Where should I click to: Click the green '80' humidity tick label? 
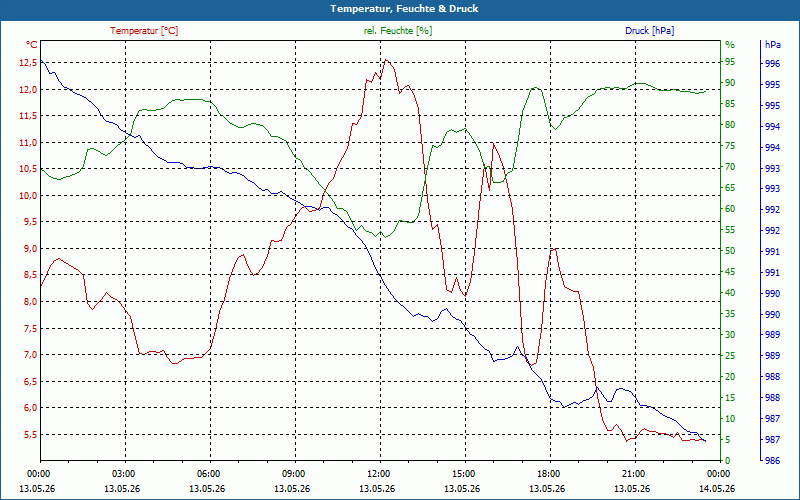tap(730, 125)
